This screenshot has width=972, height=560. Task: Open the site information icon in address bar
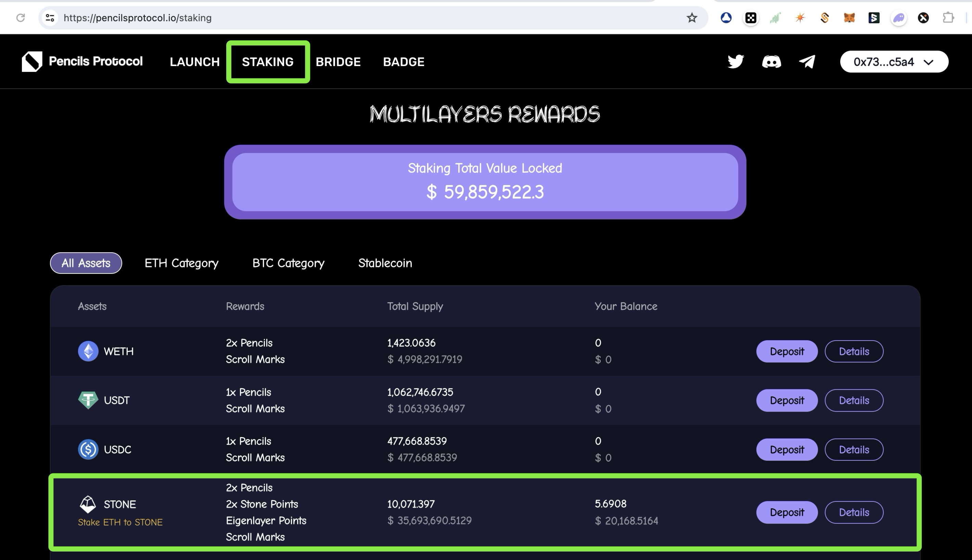[x=50, y=18]
